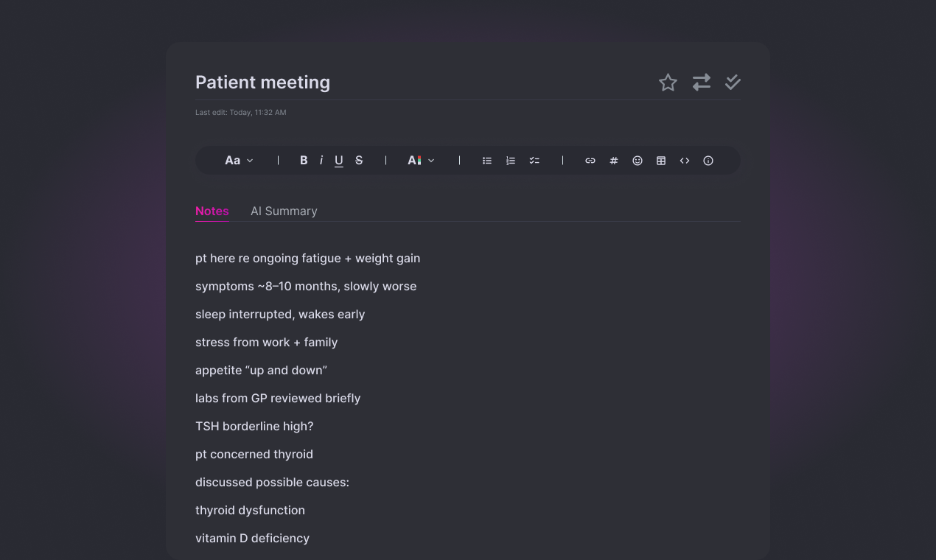Add a hashtag with the # icon
This screenshot has height=560, width=936.
613,160
